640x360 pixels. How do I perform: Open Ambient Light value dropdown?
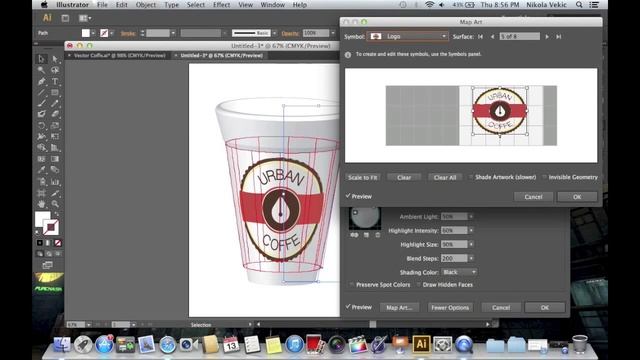[471, 217]
